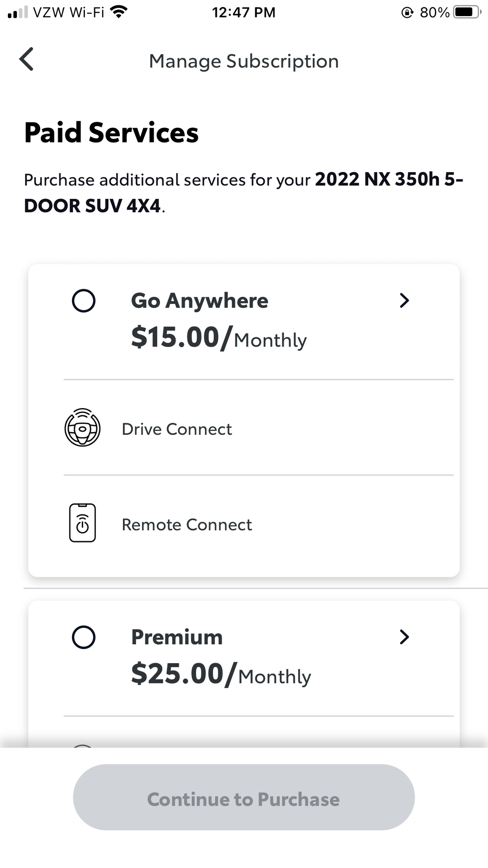Viewport: 488px width, 868px height.
Task: Tap the Manage Subscription header title
Action: pyautogui.click(x=244, y=61)
